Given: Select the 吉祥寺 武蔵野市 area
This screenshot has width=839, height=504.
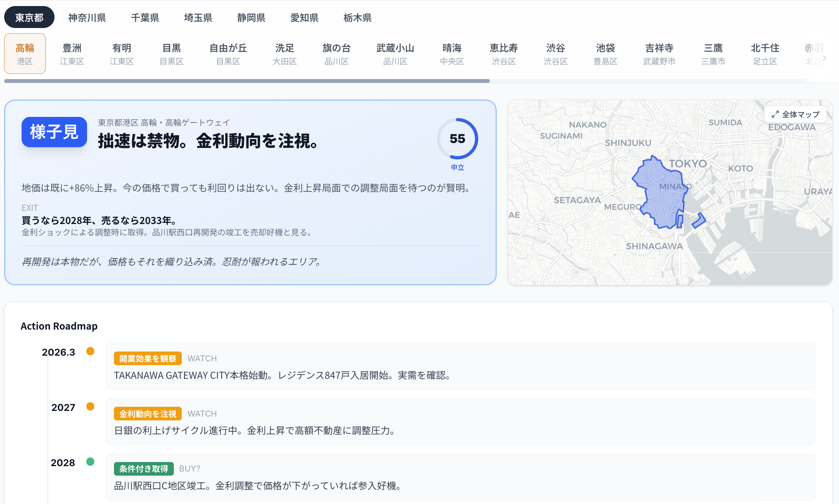Looking at the screenshot, I should pos(660,54).
